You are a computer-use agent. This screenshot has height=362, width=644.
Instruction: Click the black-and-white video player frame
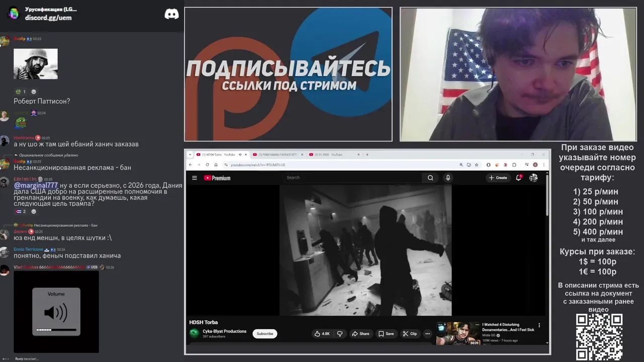click(366, 250)
